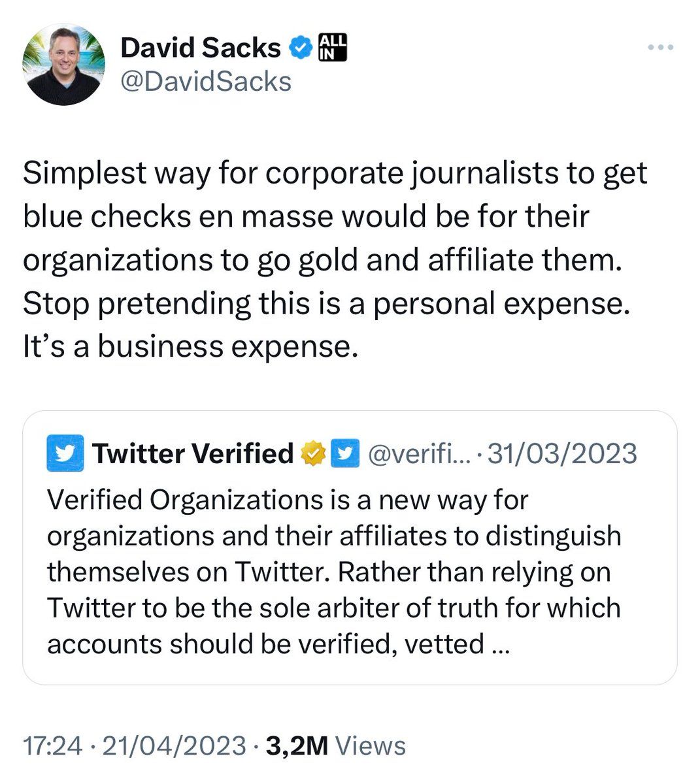The image size is (700, 784).
Task: View the 3,2M Views count
Action: [x=297, y=746]
